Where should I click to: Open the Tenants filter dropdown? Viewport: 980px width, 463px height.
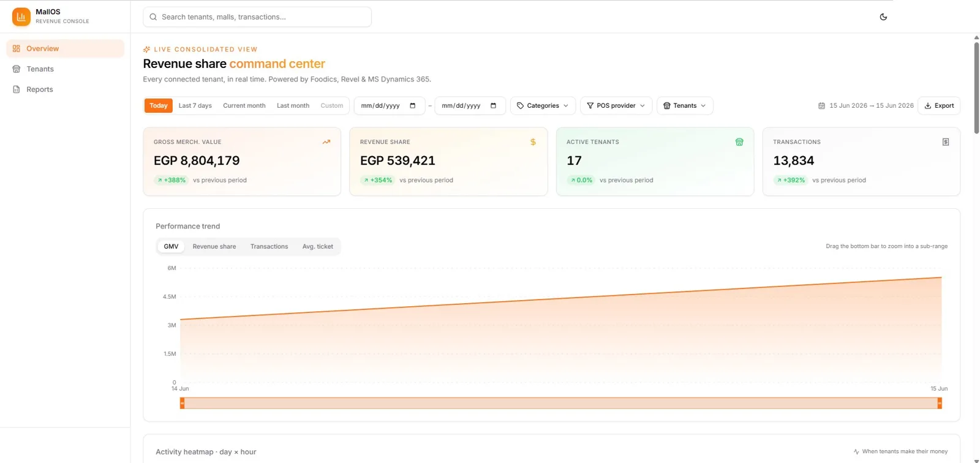point(685,105)
